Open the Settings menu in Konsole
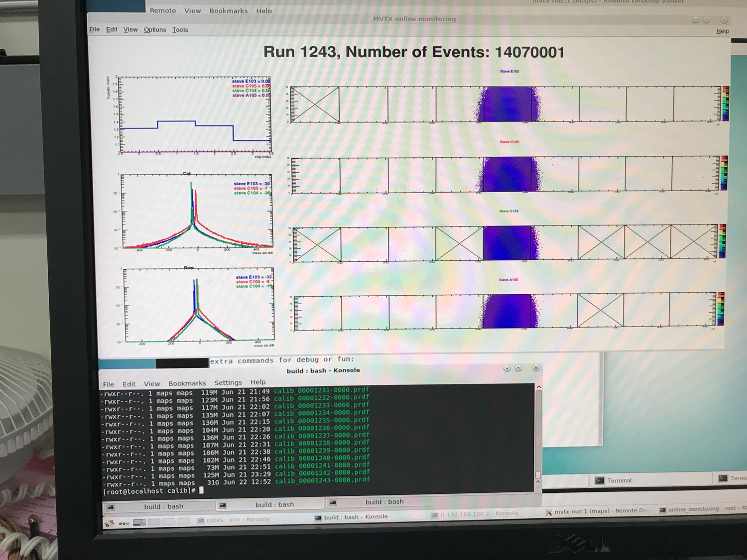Image resolution: width=747 pixels, height=560 pixels. point(228,382)
